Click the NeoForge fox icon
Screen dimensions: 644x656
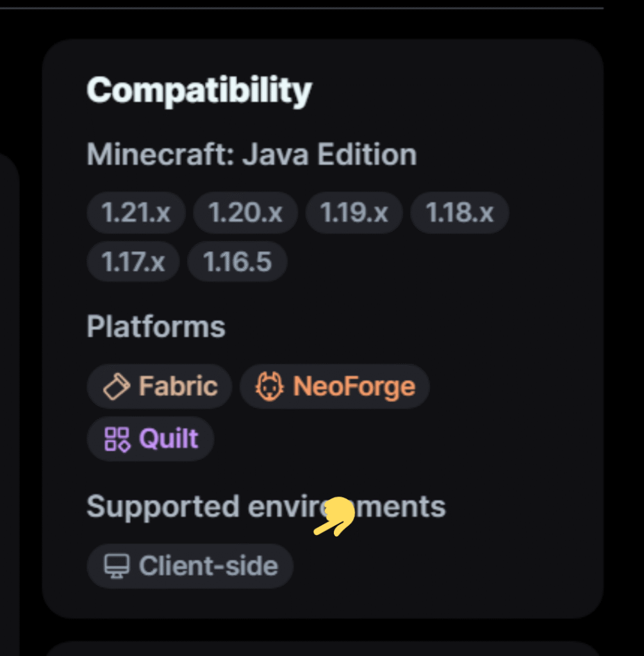coord(270,386)
